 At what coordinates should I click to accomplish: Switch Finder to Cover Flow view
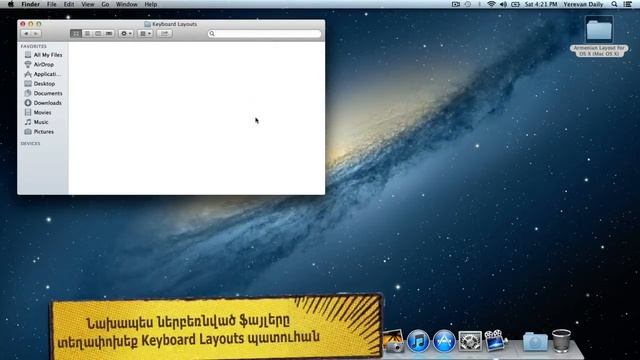coord(109,33)
